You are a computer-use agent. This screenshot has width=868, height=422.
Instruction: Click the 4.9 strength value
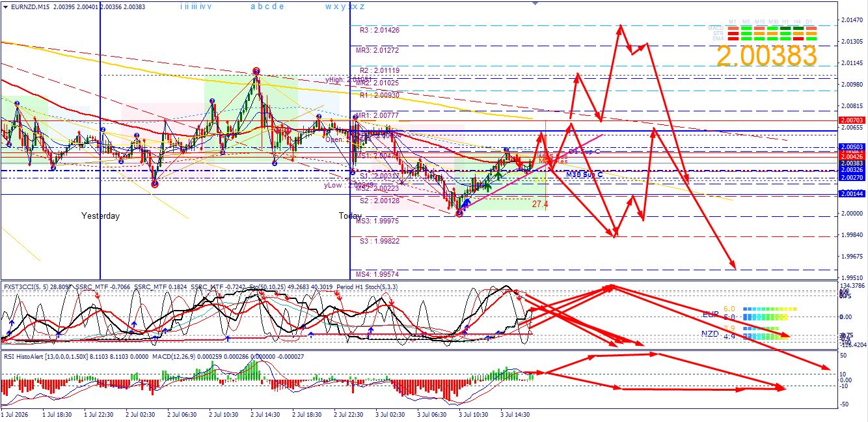[x=729, y=337]
